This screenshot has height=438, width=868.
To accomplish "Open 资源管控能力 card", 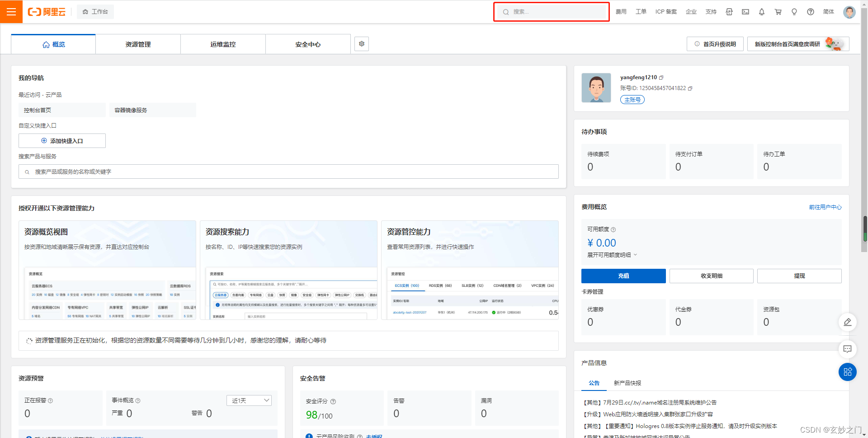I will click(470, 270).
